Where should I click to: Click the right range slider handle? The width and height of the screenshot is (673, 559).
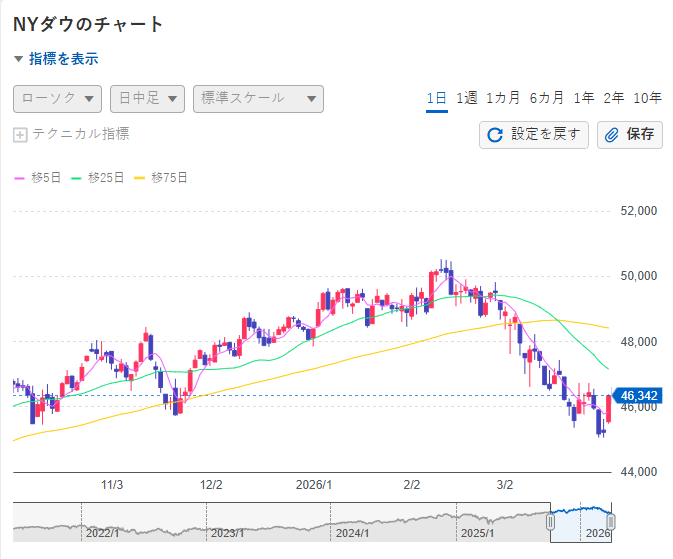611,522
